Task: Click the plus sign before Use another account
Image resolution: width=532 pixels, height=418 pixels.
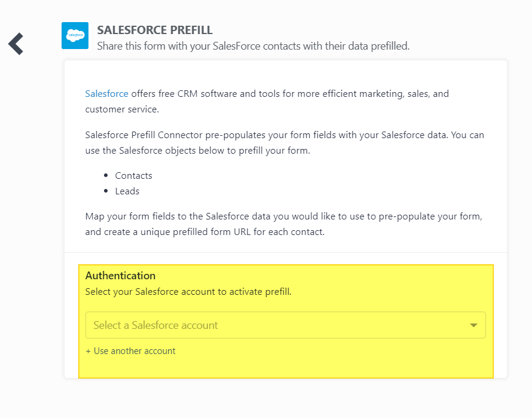Action: (x=88, y=351)
